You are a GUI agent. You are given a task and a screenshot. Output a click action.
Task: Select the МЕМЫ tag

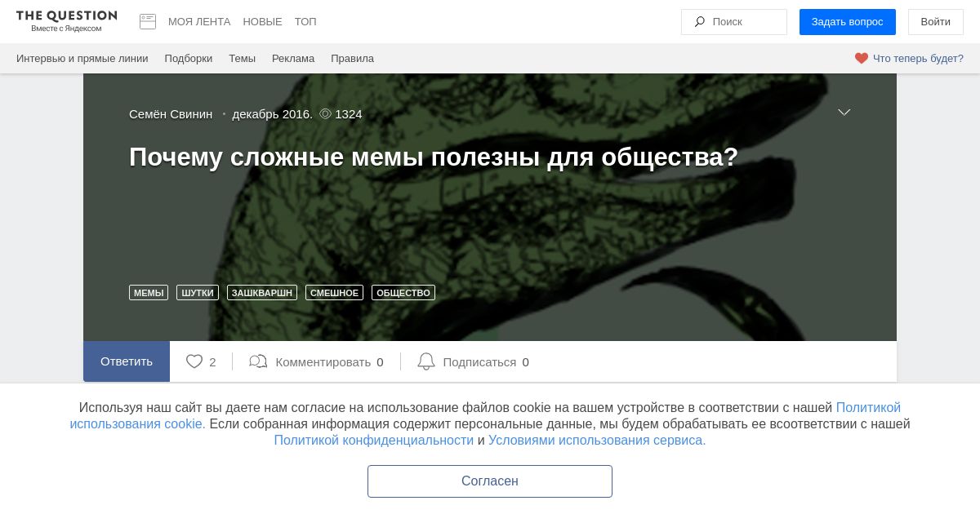click(149, 293)
